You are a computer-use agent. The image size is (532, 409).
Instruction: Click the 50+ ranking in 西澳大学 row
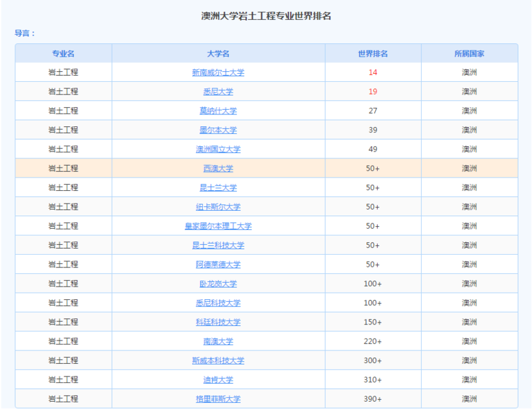click(x=373, y=168)
